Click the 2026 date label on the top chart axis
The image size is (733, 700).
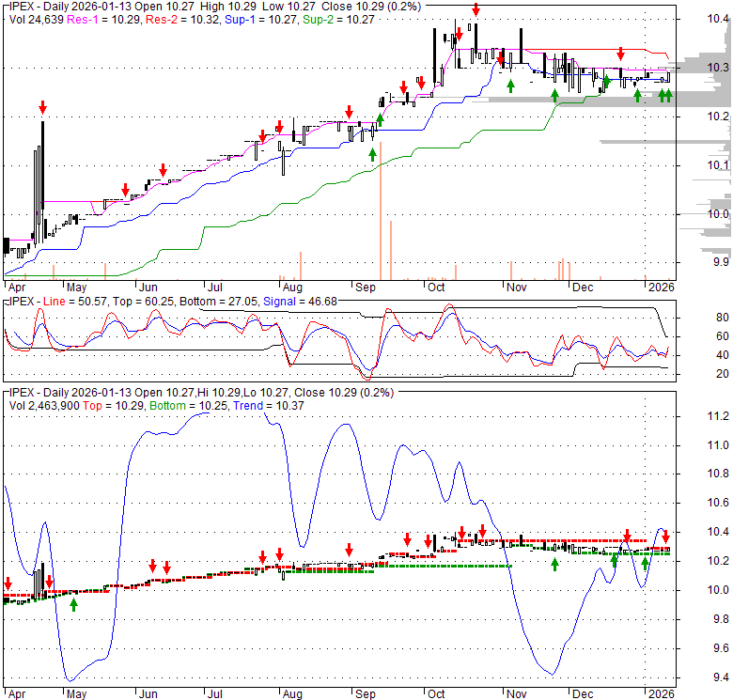pyautogui.click(x=658, y=286)
